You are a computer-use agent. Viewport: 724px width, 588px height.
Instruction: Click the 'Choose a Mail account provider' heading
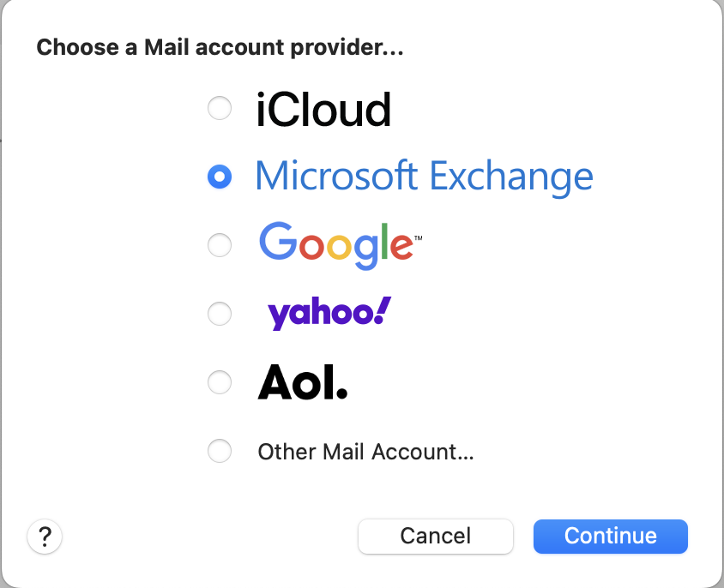[x=220, y=47]
